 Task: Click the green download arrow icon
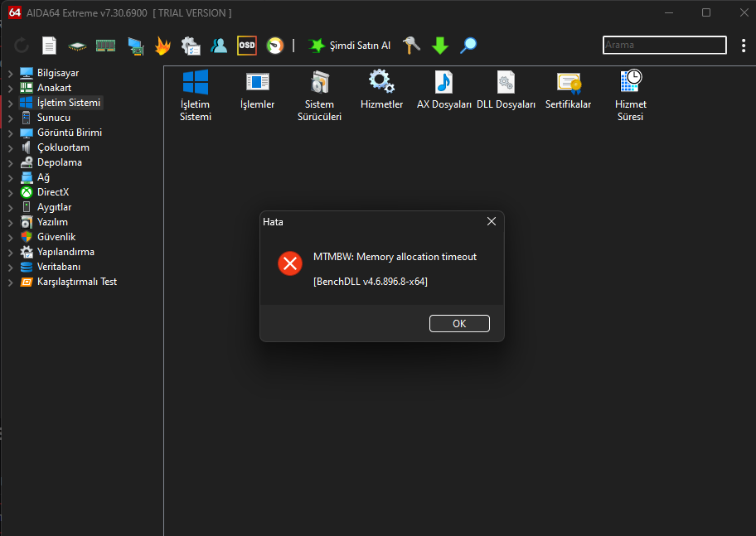point(440,46)
